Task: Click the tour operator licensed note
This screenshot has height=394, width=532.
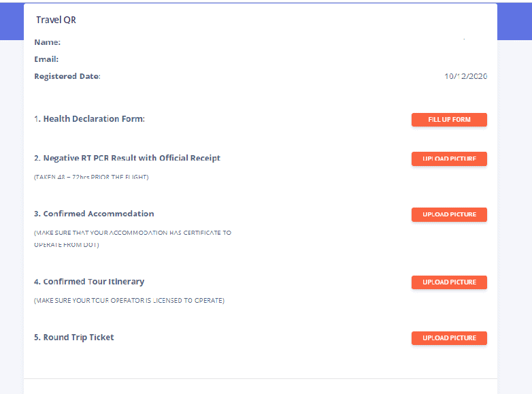Action: pos(129,300)
